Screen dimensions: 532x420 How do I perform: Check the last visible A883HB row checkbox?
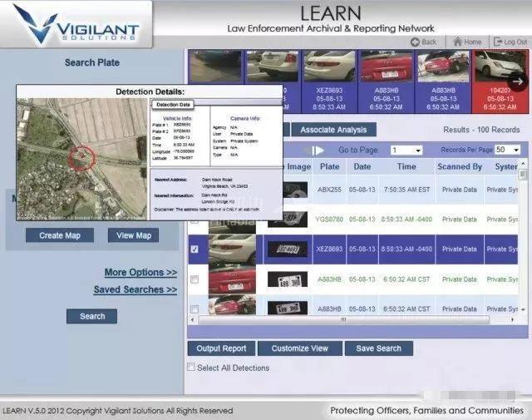pos(195,309)
